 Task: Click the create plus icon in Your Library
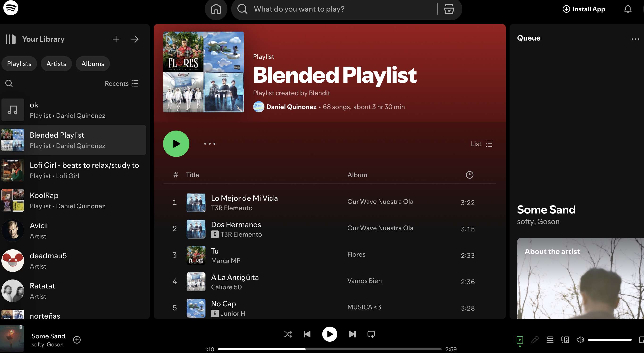[x=116, y=39]
